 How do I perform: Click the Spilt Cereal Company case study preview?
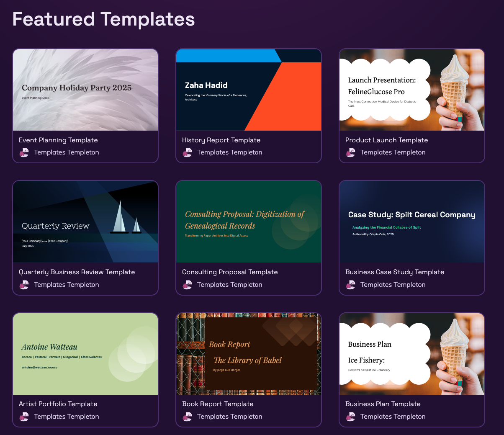click(411, 221)
